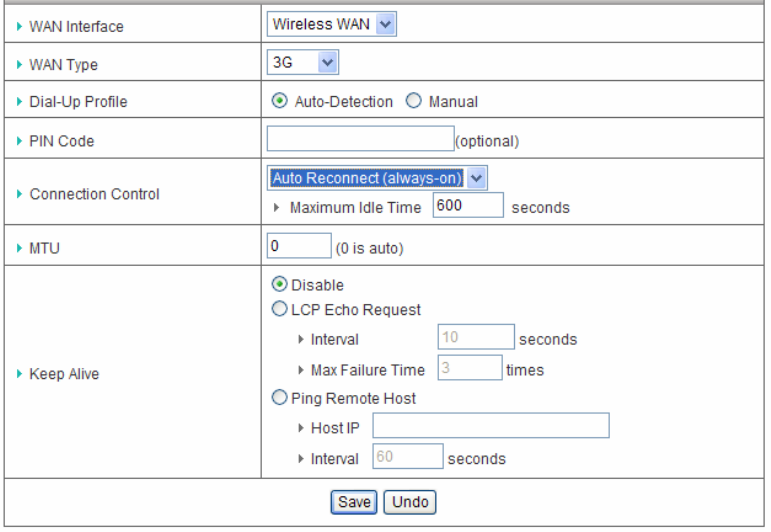Open the WAN Type dropdown

pyautogui.click(x=304, y=63)
